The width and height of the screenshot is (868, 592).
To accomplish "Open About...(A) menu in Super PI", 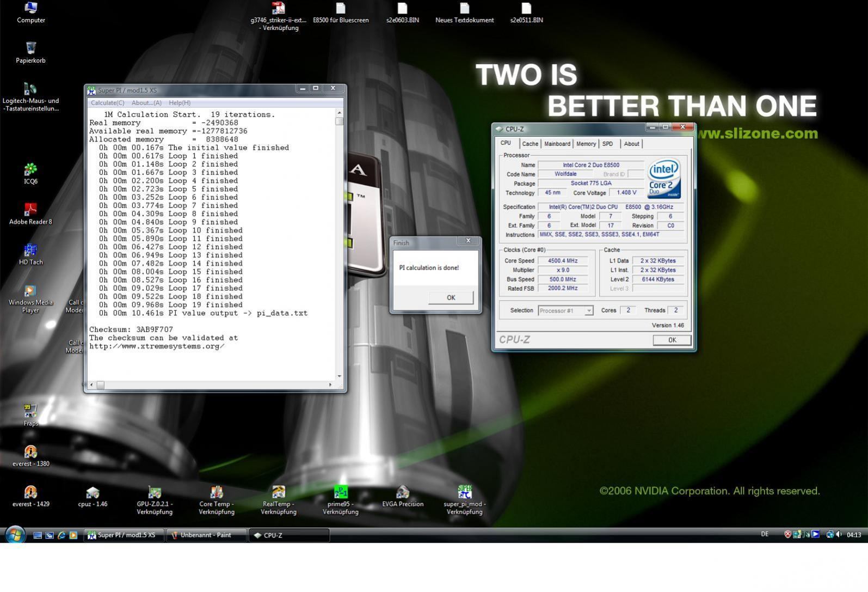I will click(146, 103).
